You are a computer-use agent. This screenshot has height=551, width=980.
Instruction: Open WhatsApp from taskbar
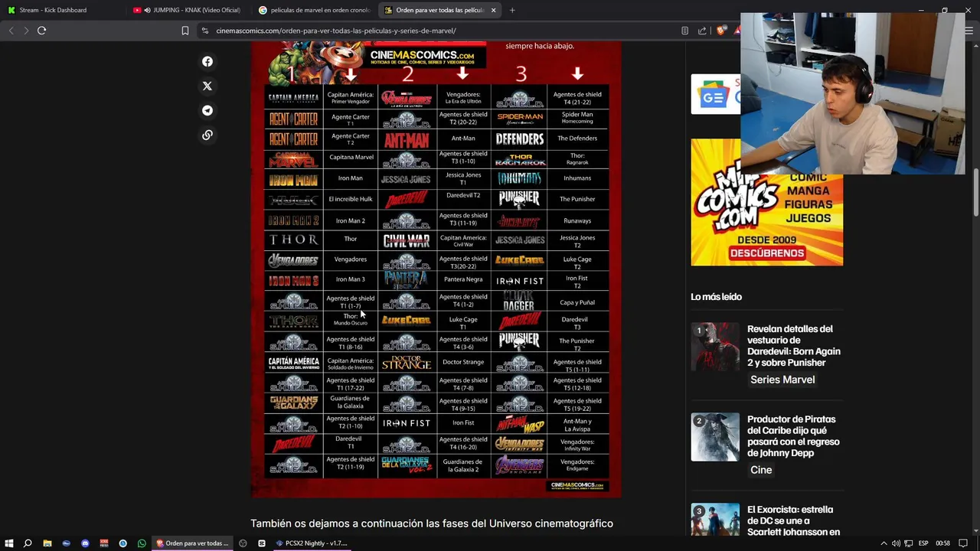142,543
